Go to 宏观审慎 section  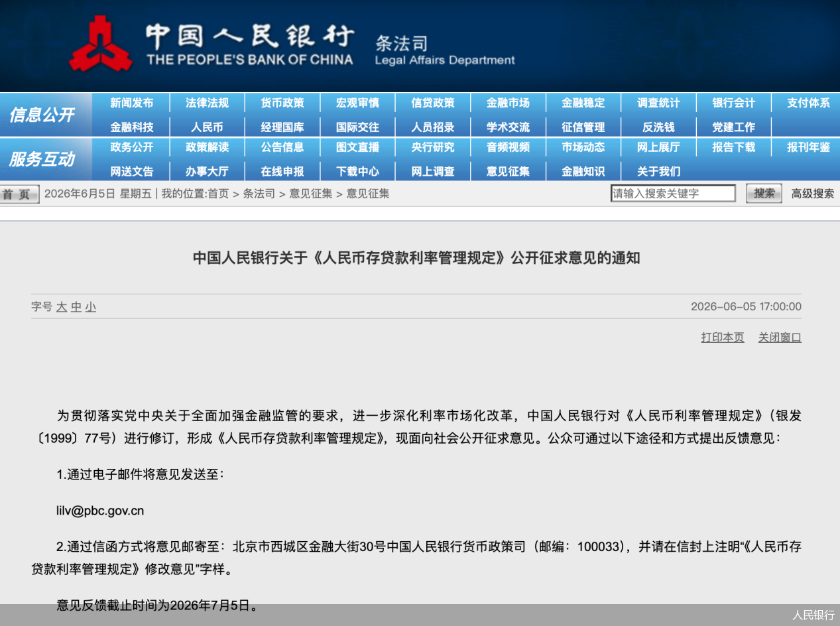pyautogui.click(x=357, y=103)
